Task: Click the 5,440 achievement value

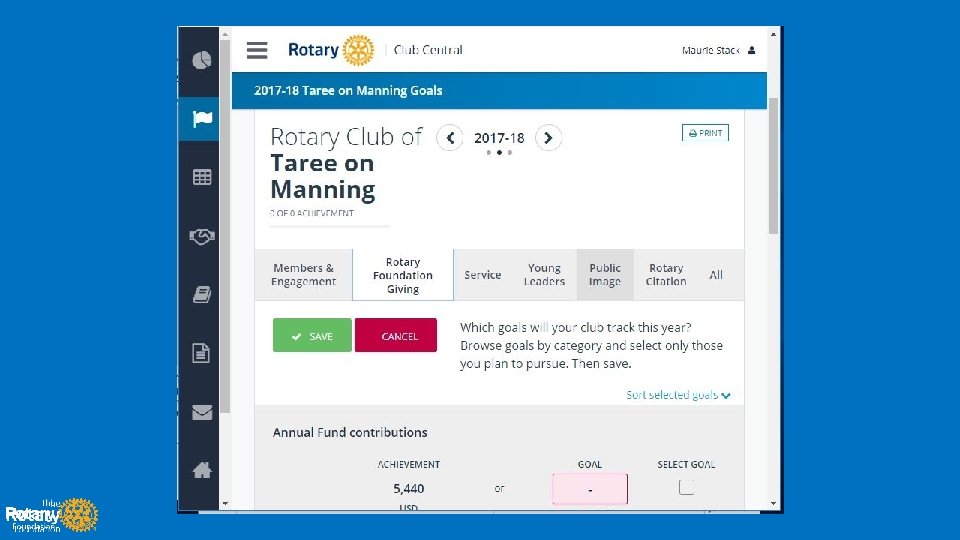Action: [408, 489]
